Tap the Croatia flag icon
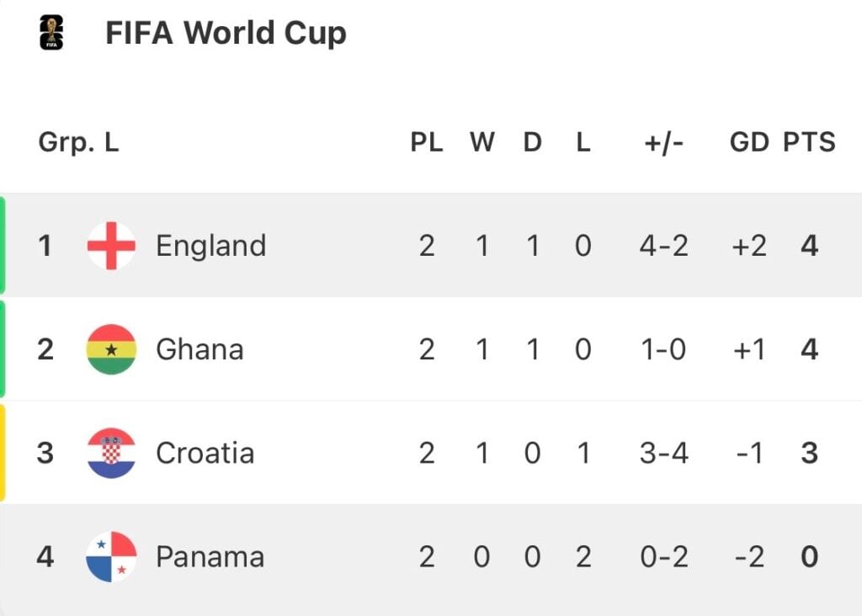862x616 pixels. click(112, 453)
